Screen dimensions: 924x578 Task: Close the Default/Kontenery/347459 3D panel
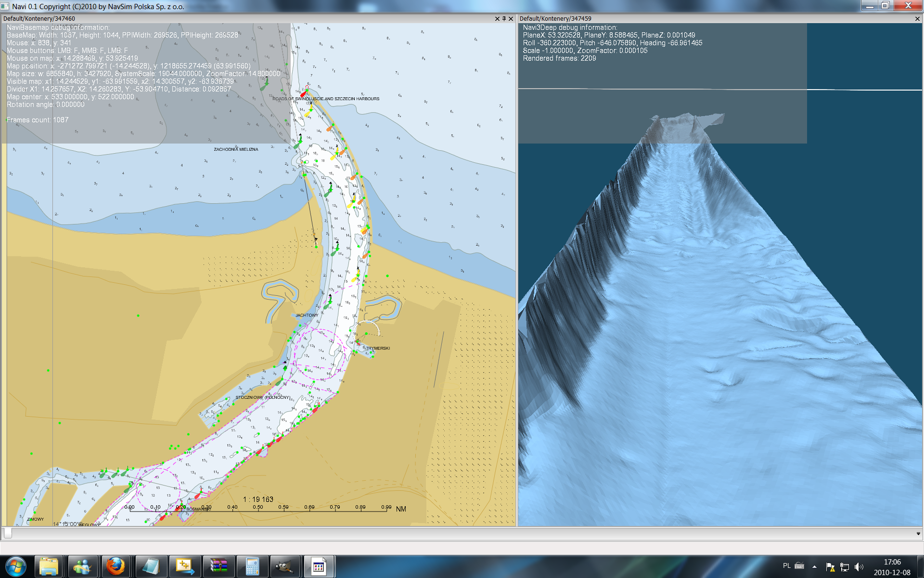click(x=917, y=19)
